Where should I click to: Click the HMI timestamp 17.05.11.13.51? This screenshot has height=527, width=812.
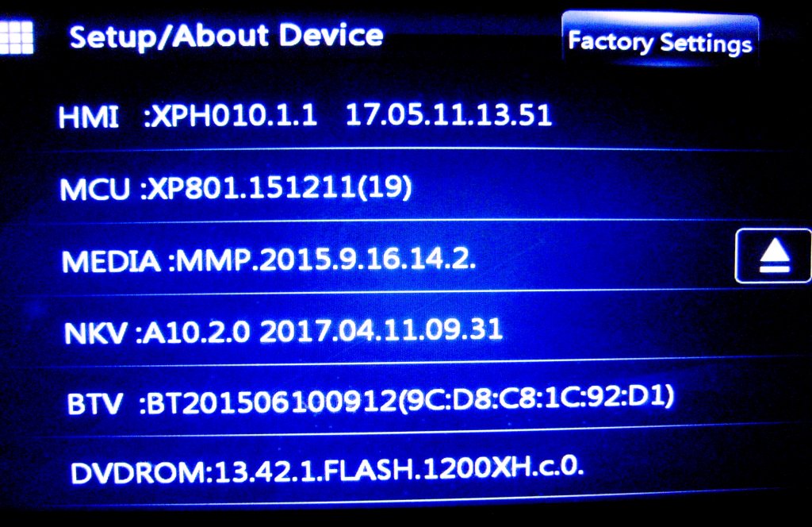pos(449,115)
